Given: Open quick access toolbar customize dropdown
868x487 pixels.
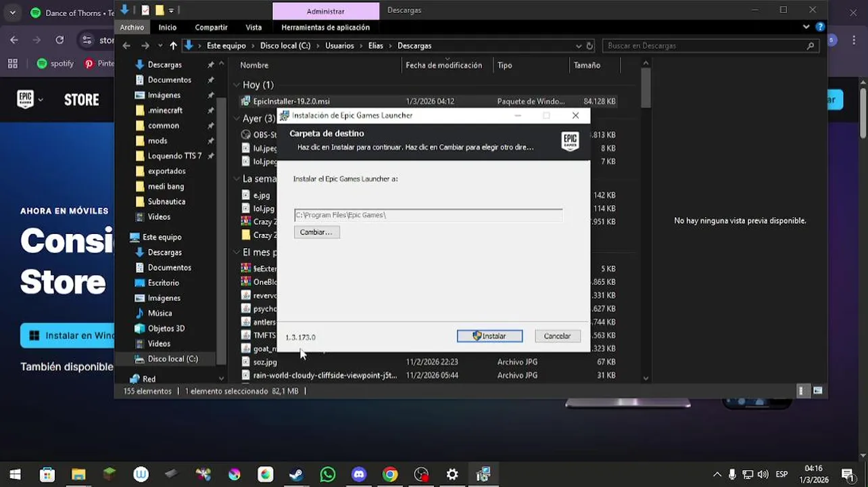Looking at the screenshot, I should [x=171, y=10].
